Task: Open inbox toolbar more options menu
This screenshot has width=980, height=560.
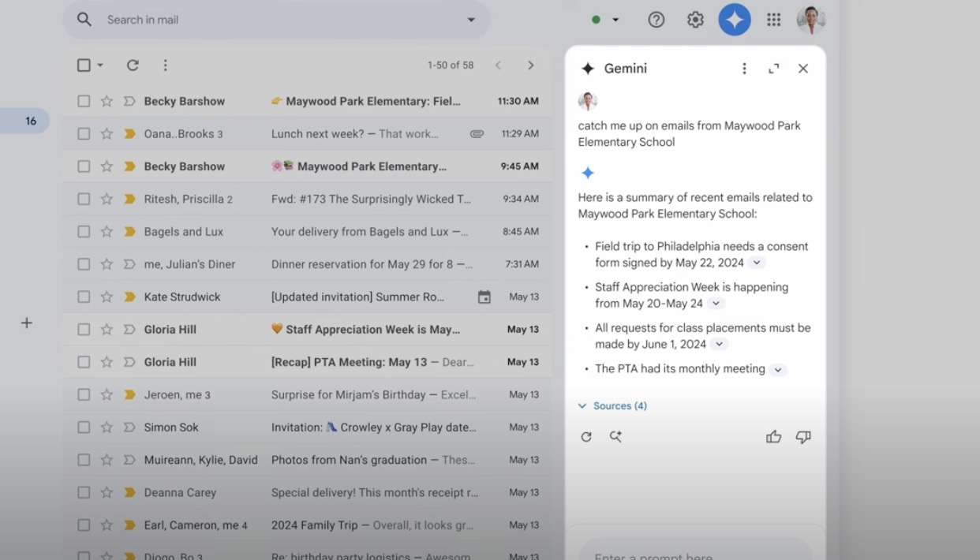Action: click(165, 65)
